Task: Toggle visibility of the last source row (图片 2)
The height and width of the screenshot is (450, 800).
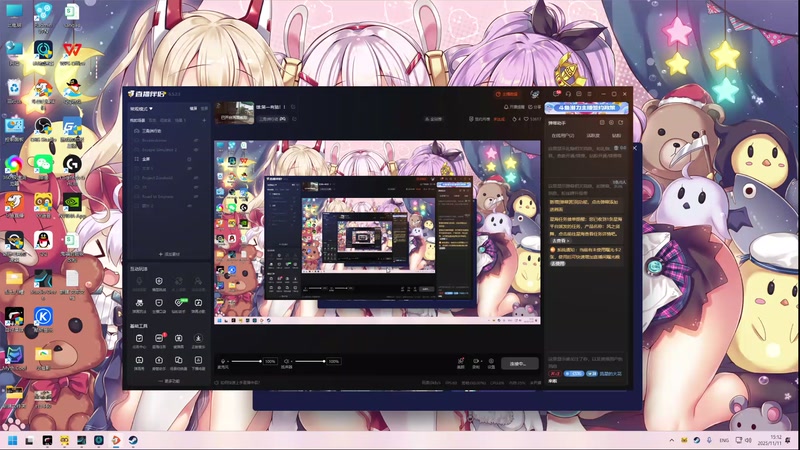Action: [190, 206]
